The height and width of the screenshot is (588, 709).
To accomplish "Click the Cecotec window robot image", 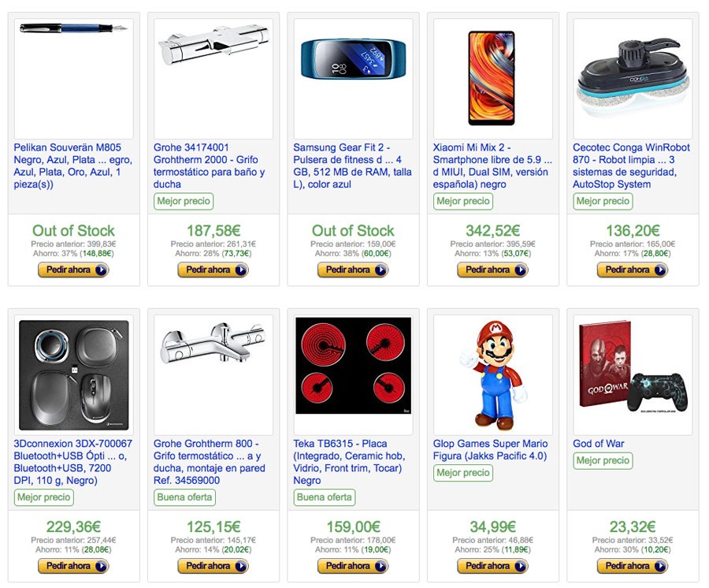I will 632,77.
